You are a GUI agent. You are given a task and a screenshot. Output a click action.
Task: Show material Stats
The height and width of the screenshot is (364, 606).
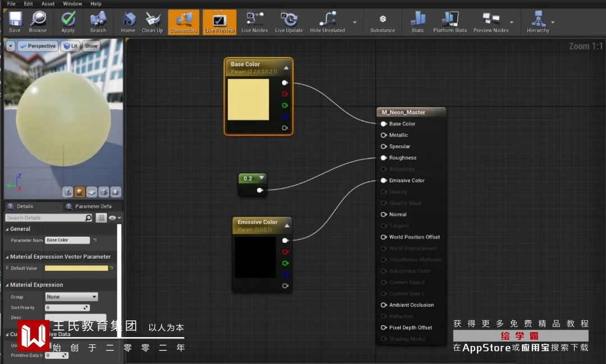tap(417, 22)
